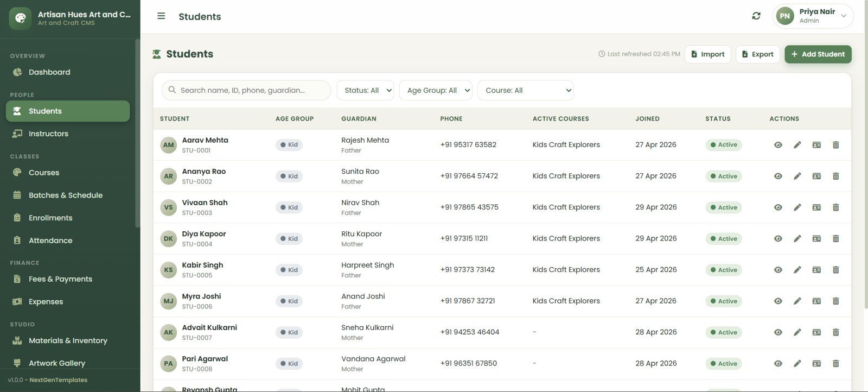This screenshot has width=868, height=392.
Task: Click KS avatar of Kabir Singh
Action: 169,270
